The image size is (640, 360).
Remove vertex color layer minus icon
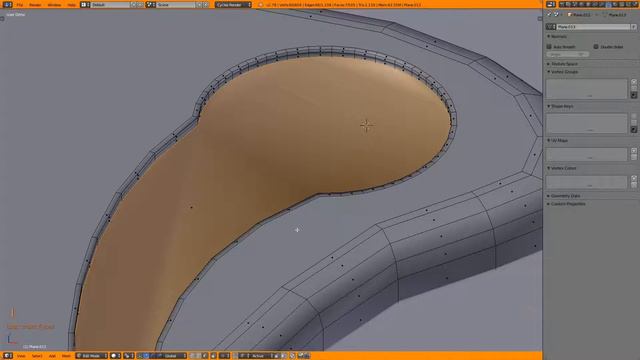[634, 184]
